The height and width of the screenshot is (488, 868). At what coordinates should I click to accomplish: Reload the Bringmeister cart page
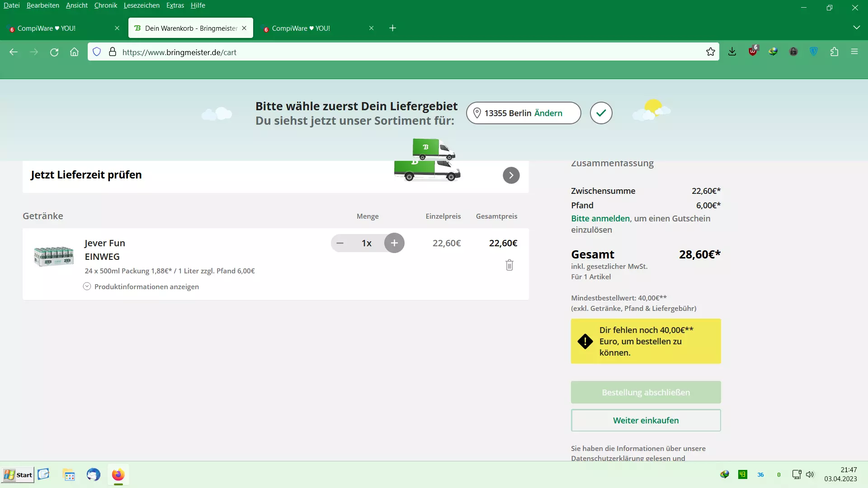[54, 52]
